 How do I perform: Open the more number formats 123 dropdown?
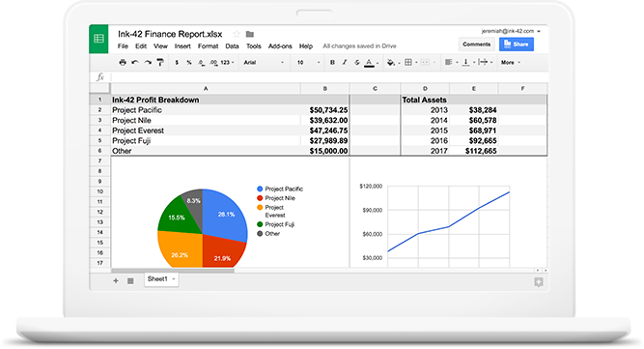tap(227, 63)
